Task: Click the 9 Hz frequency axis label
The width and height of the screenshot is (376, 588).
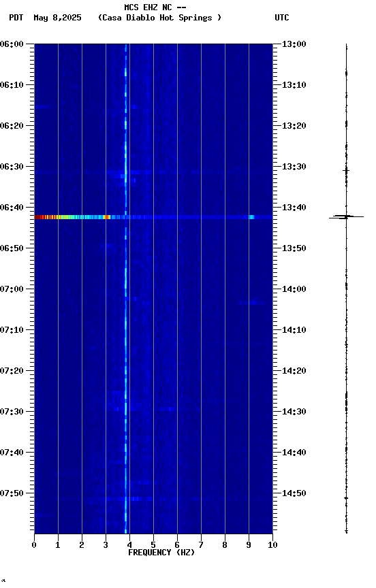Action: 249,545
